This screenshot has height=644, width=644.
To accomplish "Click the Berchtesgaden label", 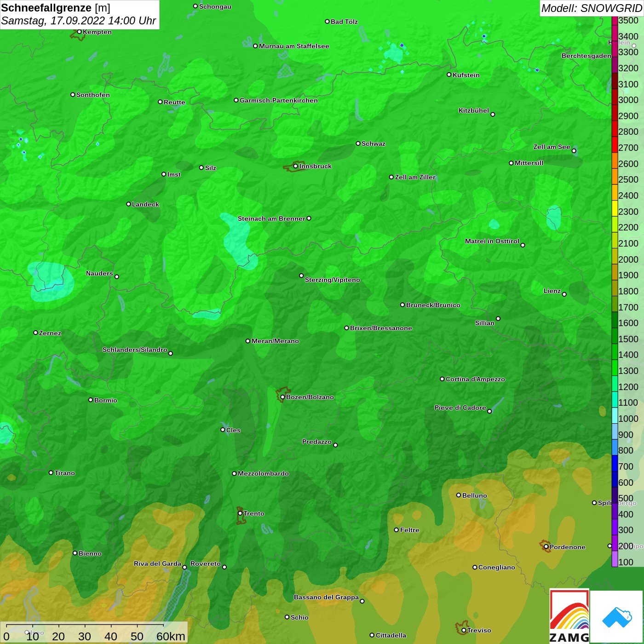I will point(586,56).
